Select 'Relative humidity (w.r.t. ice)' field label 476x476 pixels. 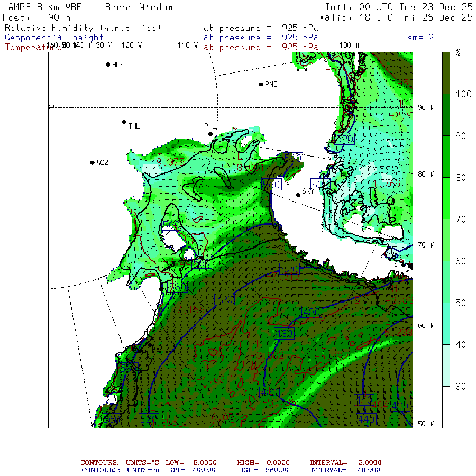point(83,28)
